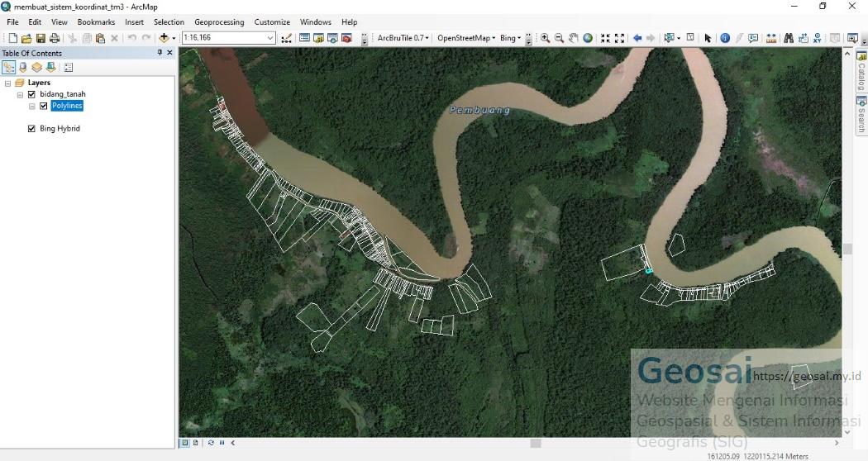Zoom to Full Extent globe
Image resolution: width=868 pixels, height=461 pixels.
tap(588, 38)
